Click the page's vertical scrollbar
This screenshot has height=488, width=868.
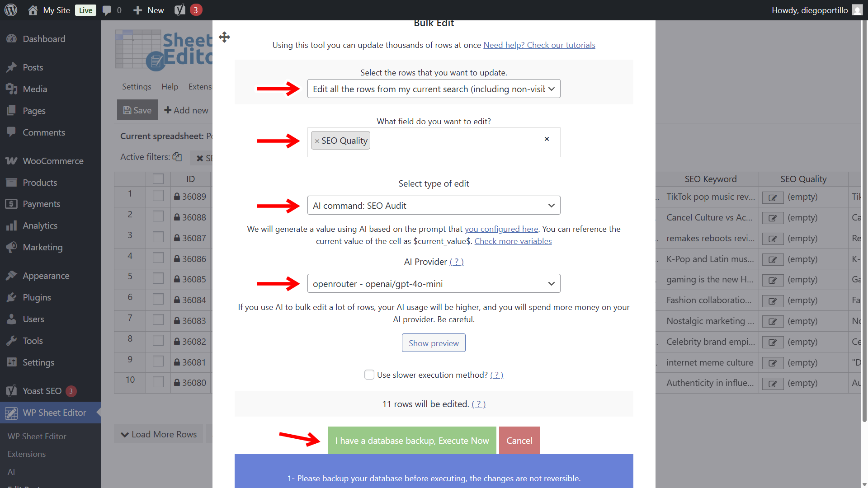click(x=864, y=221)
